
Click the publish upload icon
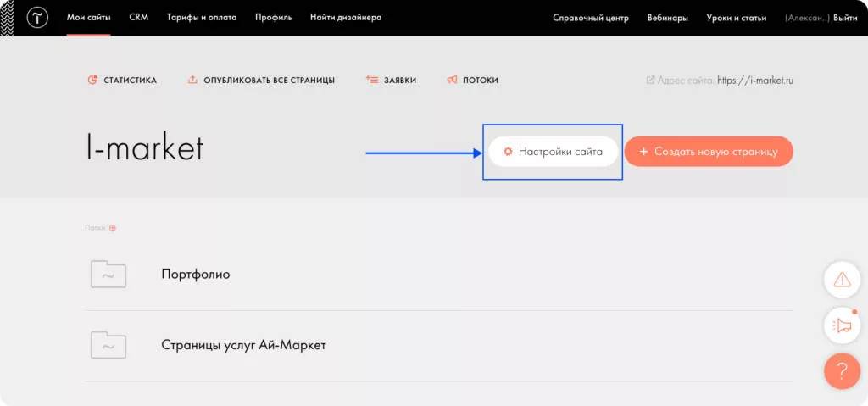point(192,80)
